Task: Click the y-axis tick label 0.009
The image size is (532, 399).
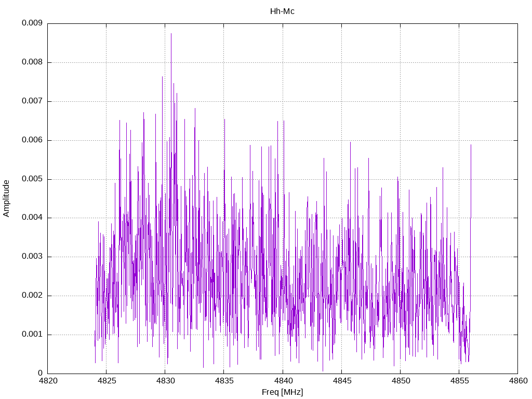Action: point(32,23)
